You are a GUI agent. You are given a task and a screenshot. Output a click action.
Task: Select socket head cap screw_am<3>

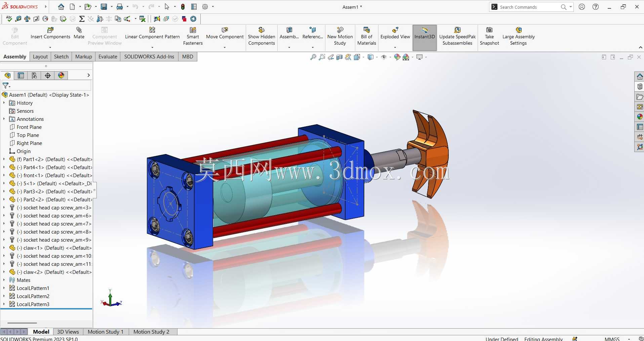pos(54,208)
